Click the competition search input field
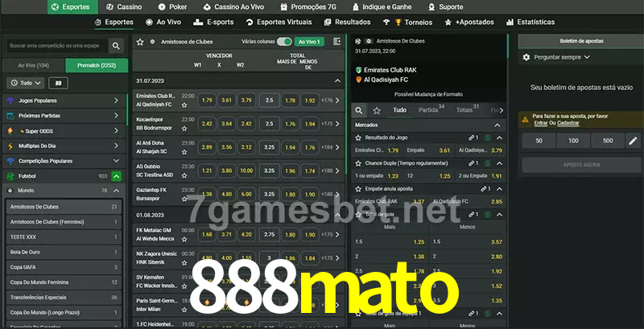This screenshot has width=644, height=329. coord(57,46)
